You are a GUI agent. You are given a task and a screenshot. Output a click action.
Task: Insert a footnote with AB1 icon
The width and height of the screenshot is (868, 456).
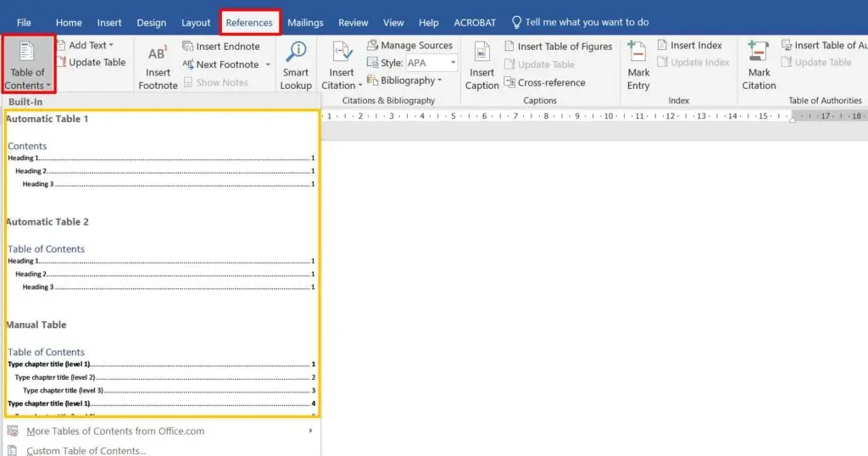click(158, 53)
